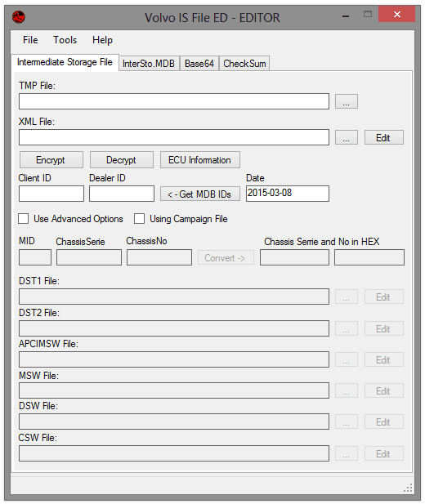Click the Decrypt button
This screenshot has height=504, width=425.
(121, 160)
